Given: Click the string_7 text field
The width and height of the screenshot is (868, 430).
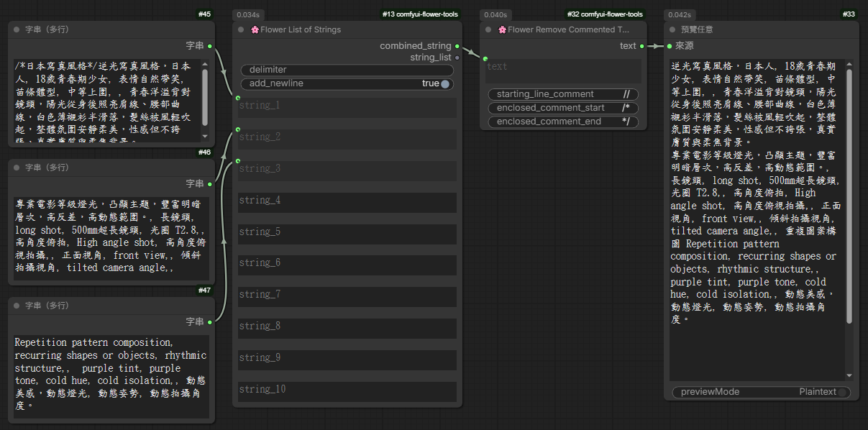Looking at the screenshot, I should tap(347, 297).
